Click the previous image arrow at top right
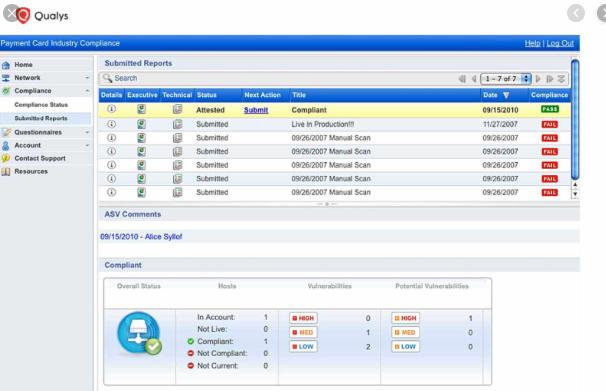606x391 pixels. click(x=575, y=14)
